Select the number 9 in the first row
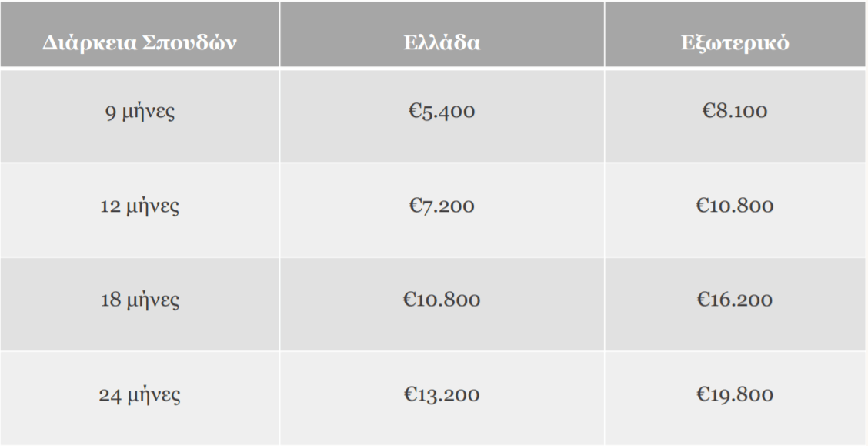The image size is (868, 446). 111,112
